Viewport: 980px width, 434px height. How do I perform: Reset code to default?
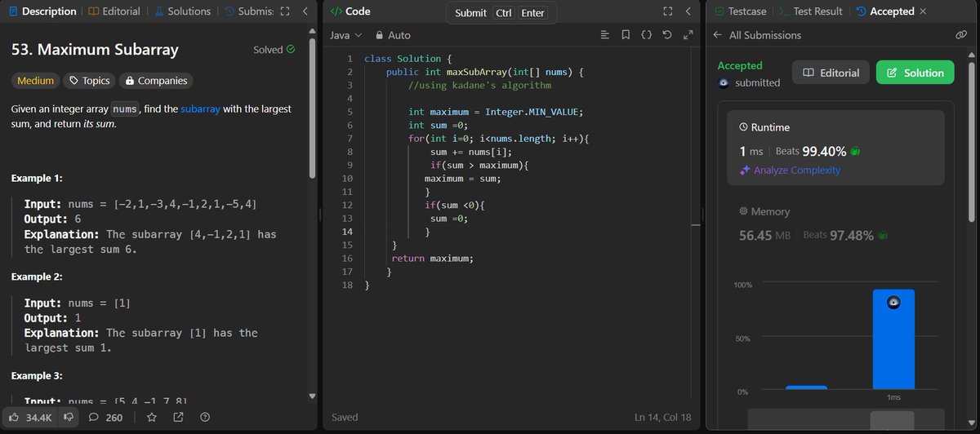(x=667, y=35)
